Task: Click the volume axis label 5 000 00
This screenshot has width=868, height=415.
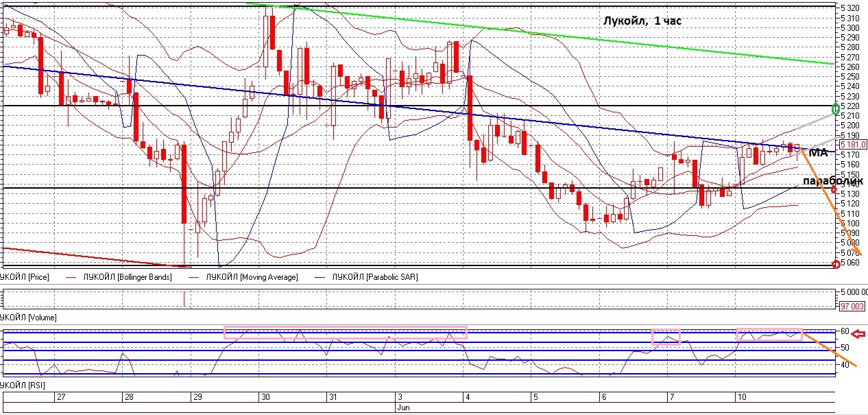Action: point(854,293)
